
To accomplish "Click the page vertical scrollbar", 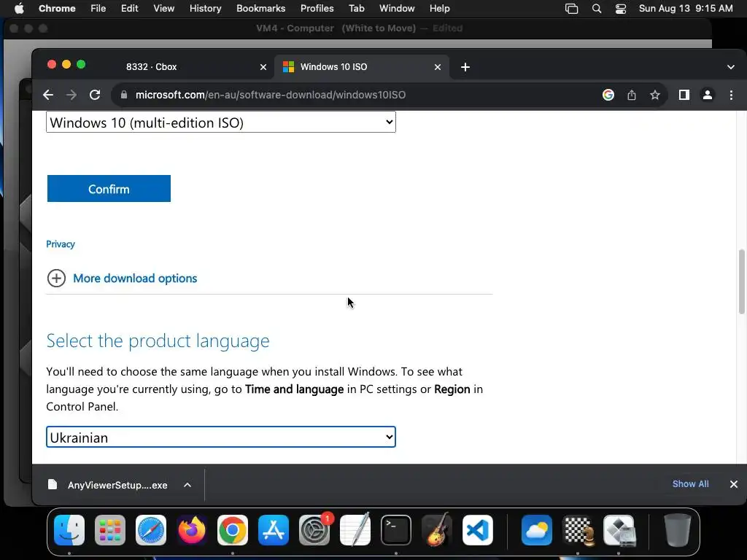I will click(741, 281).
